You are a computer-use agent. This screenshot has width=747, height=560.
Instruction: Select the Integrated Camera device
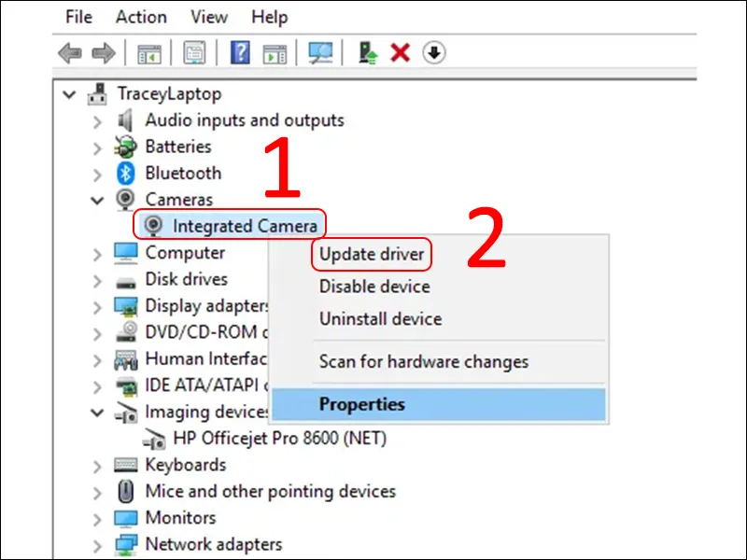(x=245, y=225)
